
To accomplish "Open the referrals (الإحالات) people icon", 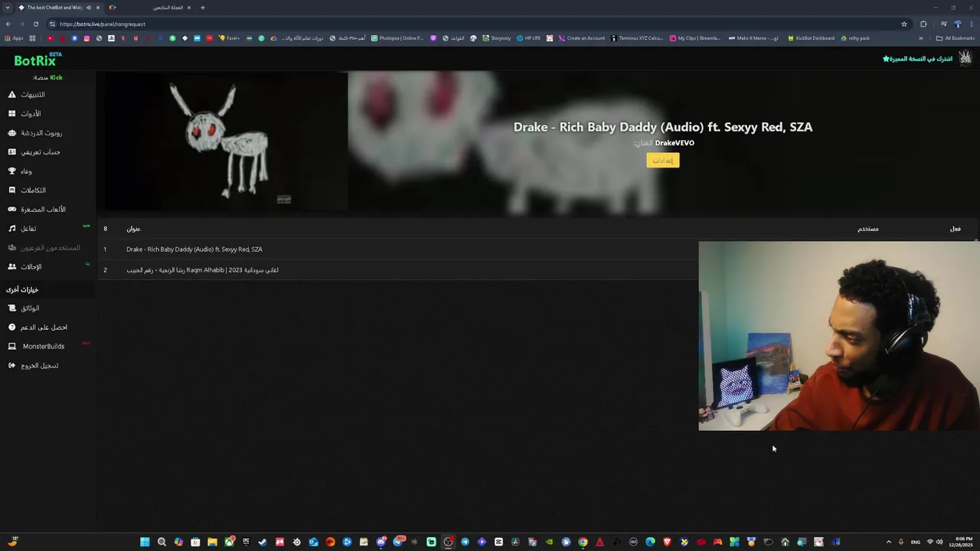I will (x=11, y=267).
